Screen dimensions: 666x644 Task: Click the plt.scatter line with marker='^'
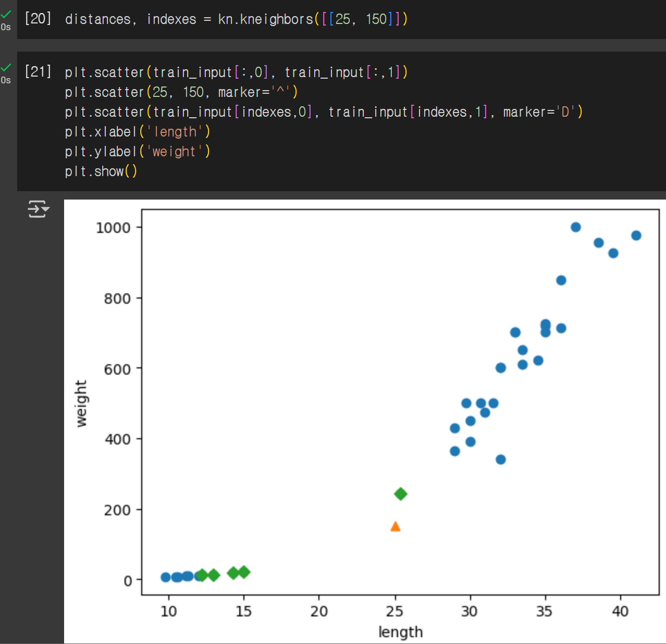click(181, 92)
